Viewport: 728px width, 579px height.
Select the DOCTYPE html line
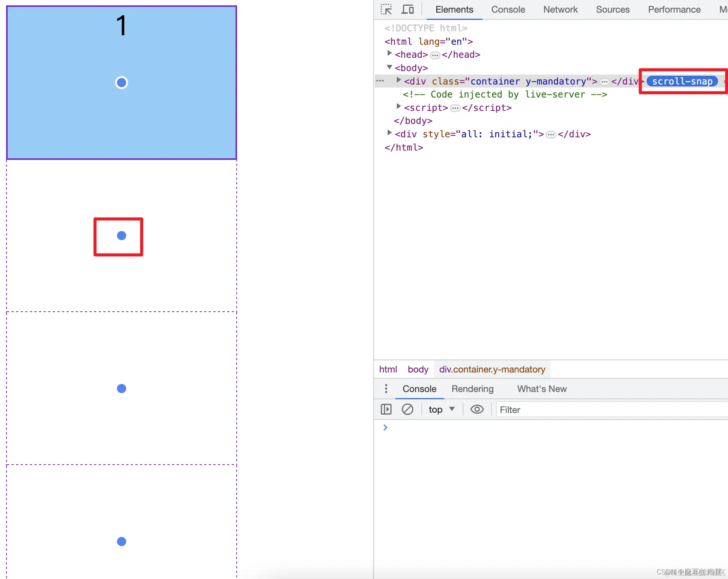(426, 28)
